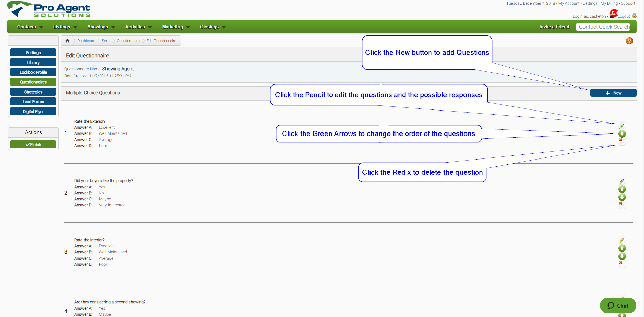This screenshot has height=317, width=644.
Task: Click 'Multiple-Choice Questions' section header
Action: coord(93,93)
